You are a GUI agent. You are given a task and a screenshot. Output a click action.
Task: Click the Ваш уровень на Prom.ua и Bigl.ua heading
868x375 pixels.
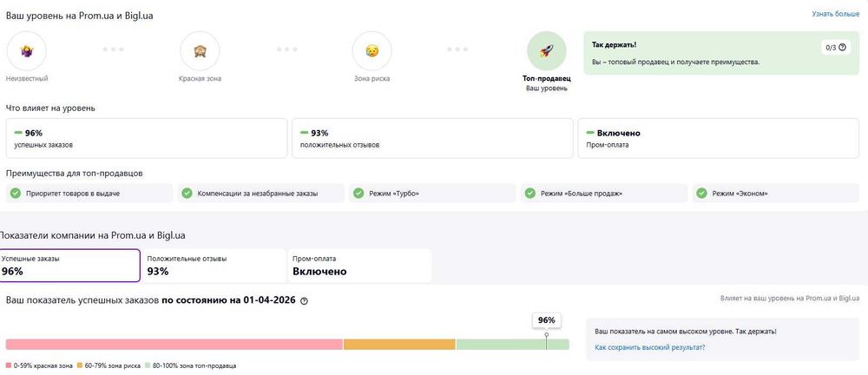point(80,16)
